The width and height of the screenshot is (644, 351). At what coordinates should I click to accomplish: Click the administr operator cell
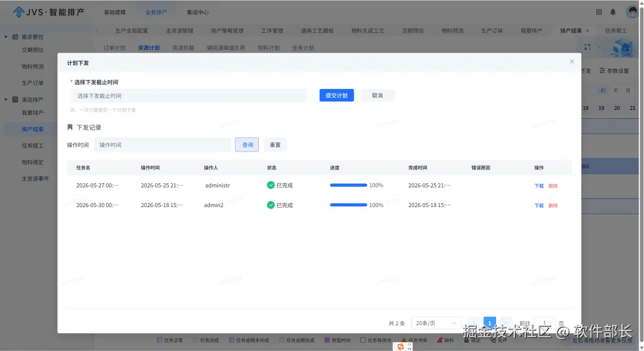[x=217, y=186]
